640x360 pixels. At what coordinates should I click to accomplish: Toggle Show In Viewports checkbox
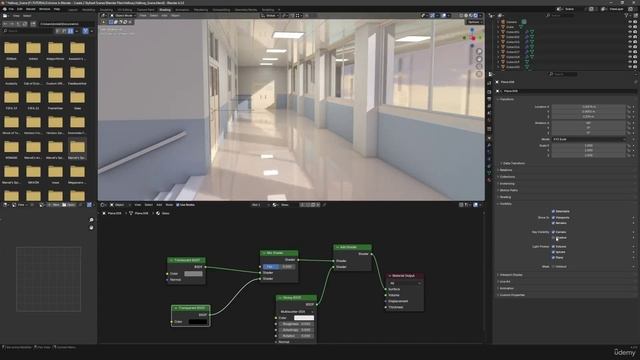(553, 218)
